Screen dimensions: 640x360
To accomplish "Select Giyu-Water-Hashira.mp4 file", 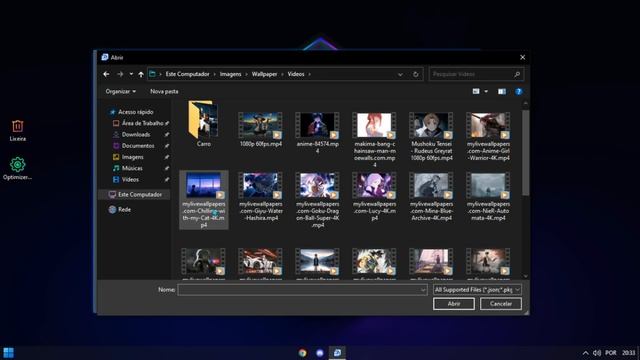I will [260, 196].
